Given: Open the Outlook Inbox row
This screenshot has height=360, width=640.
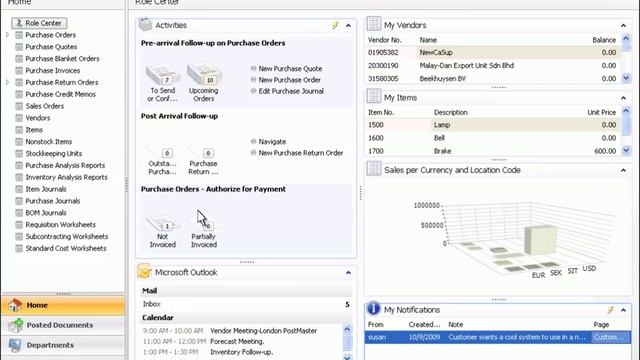Looking at the screenshot, I should click(x=246, y=304).
